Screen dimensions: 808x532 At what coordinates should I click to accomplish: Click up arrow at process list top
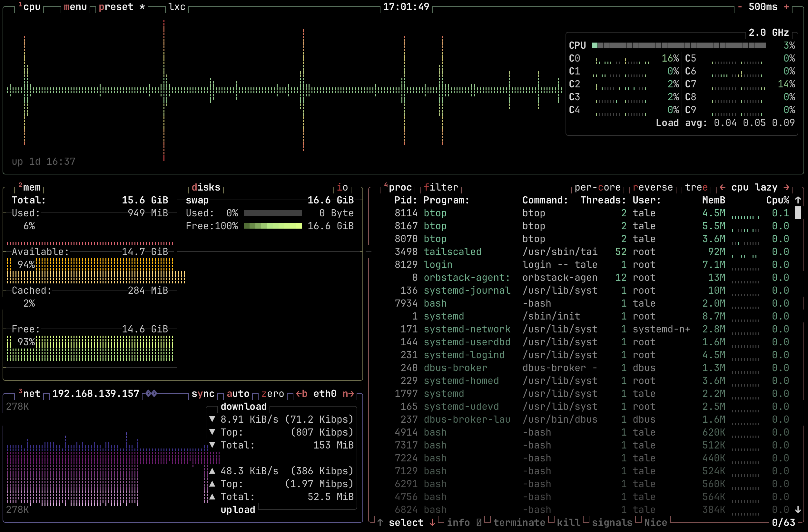click(798, 200)
